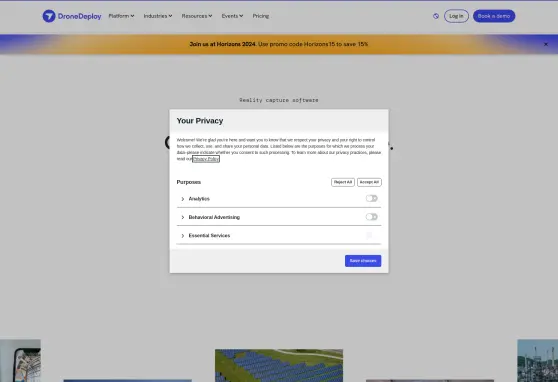This screenshot has height=382, width=558.
Task: Go to the Pricing page
Action: pos(261,16)
